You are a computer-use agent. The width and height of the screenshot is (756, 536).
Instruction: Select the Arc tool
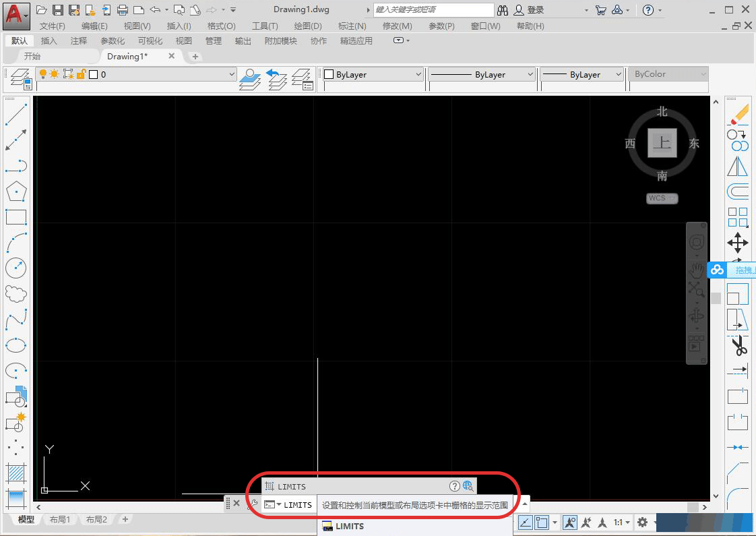pyautogui.click(x=16, y=243)
